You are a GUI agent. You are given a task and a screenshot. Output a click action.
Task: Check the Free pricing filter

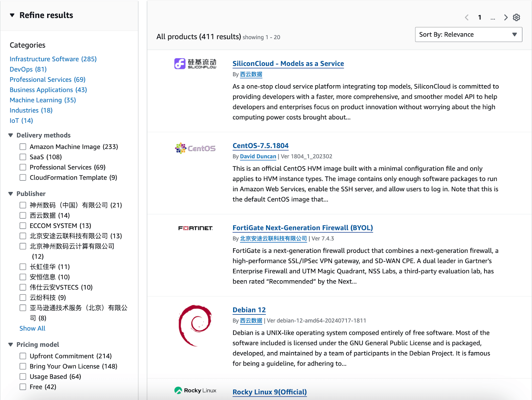(23, 387)
